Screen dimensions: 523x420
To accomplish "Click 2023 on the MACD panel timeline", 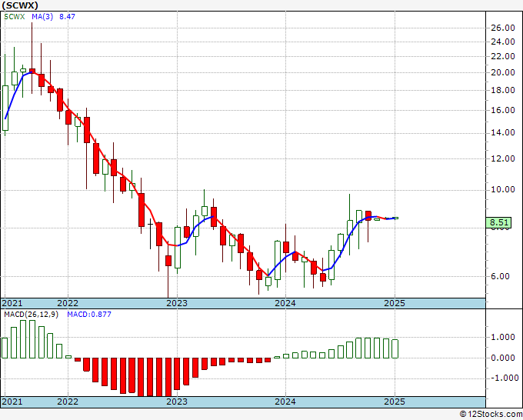I will (177, 402).
